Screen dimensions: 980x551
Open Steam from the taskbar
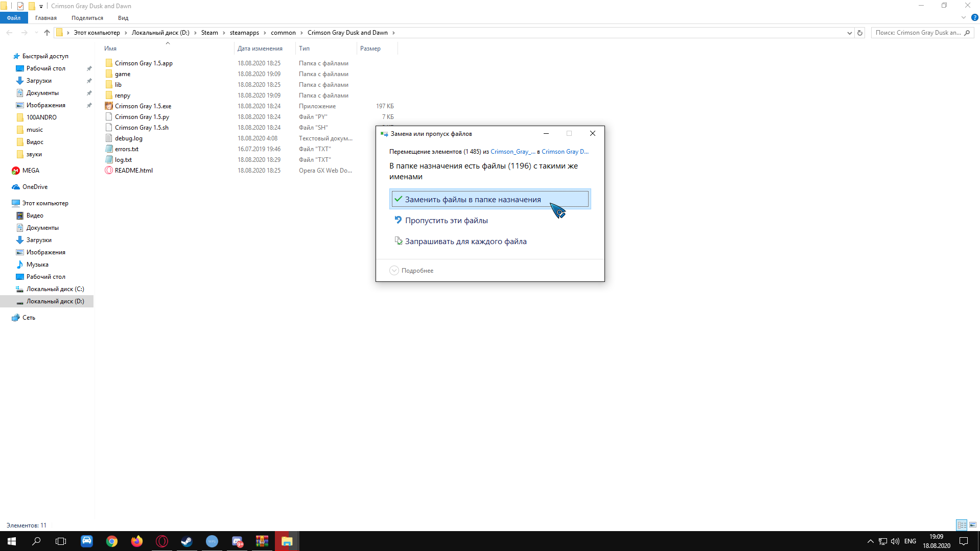coord(186,541)
